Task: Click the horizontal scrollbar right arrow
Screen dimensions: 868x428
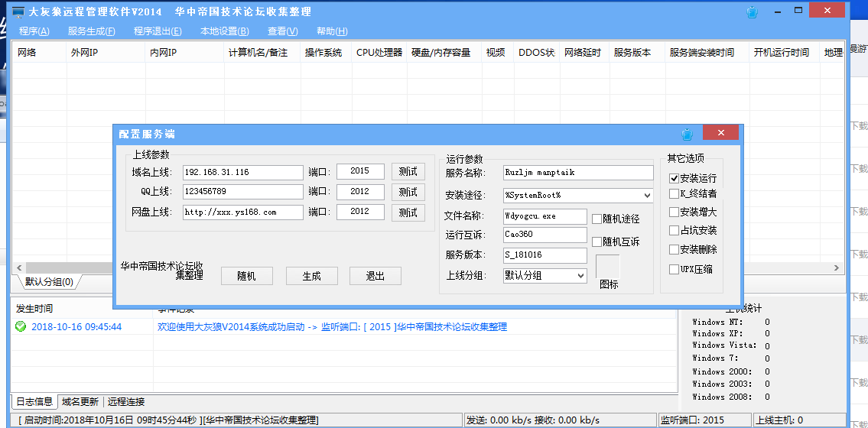Action: tap(837, 267)
